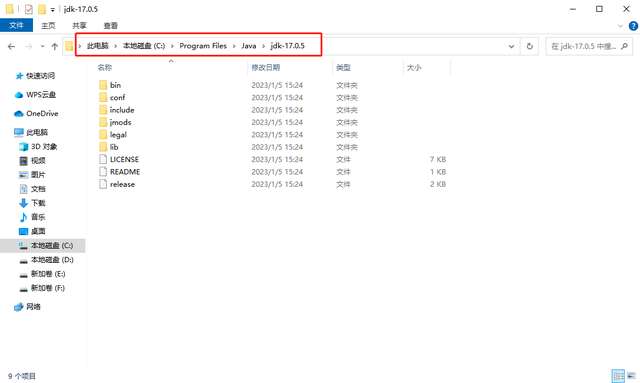This screenshot has width=640, height=383.
Task: Select the conf folder icon
Action: tap(103, 97)
